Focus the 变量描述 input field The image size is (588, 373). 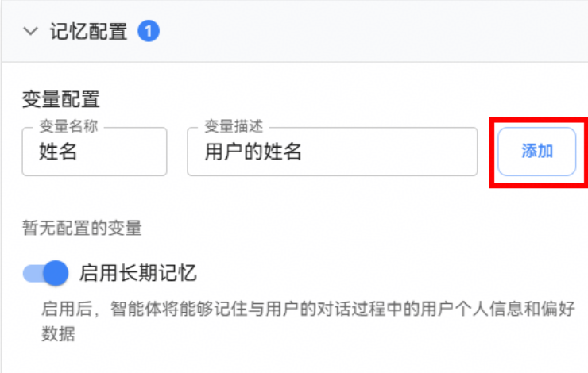coord(331,152)
